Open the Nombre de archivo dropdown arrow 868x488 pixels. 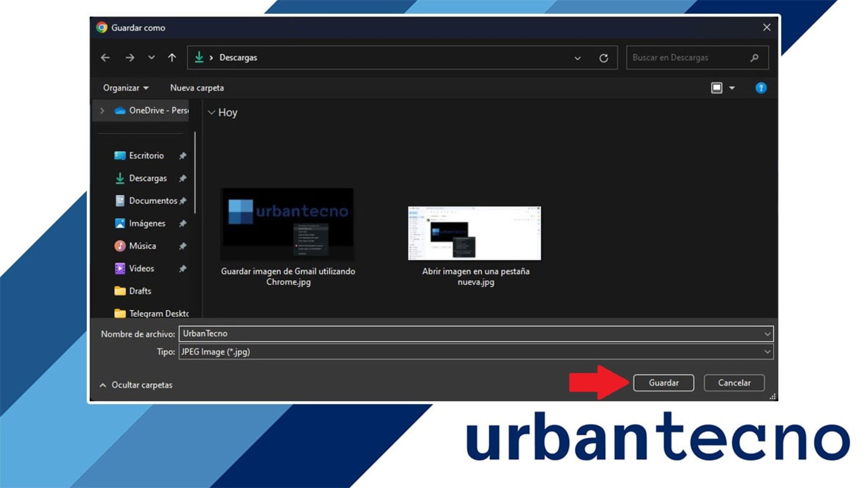pyautogui.click(x=767, y=334)
